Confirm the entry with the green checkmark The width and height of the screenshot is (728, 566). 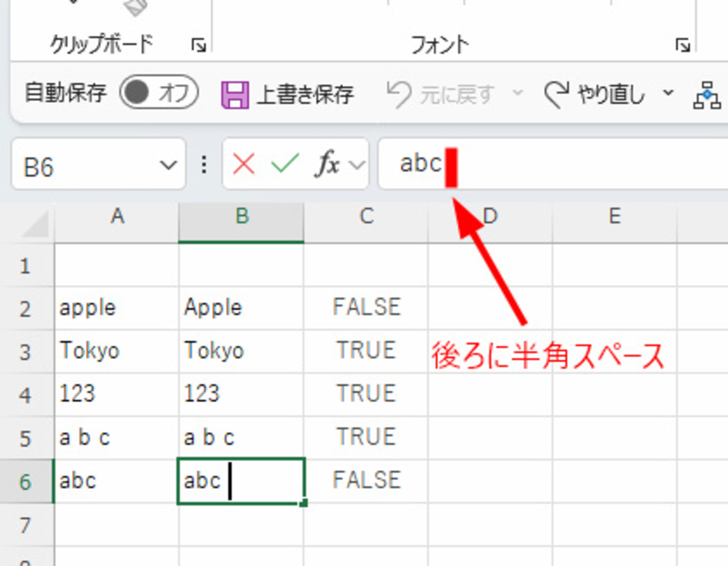[285, 165]
